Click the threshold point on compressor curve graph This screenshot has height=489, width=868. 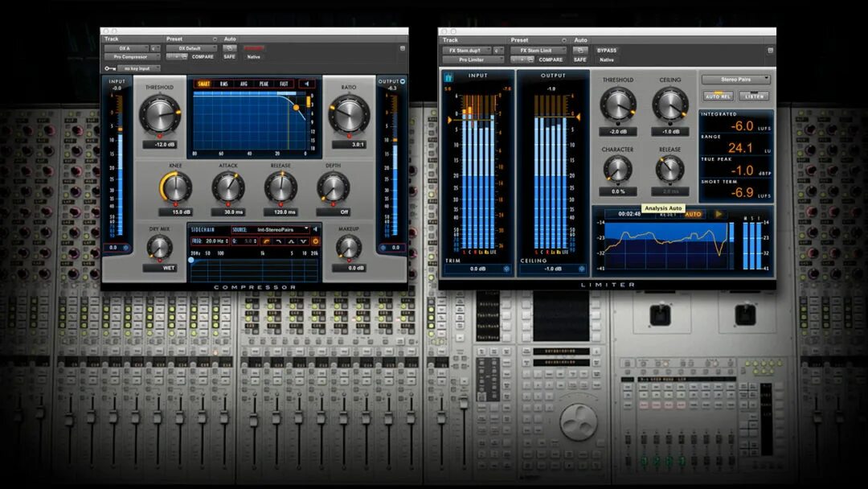tap(296, 108)
